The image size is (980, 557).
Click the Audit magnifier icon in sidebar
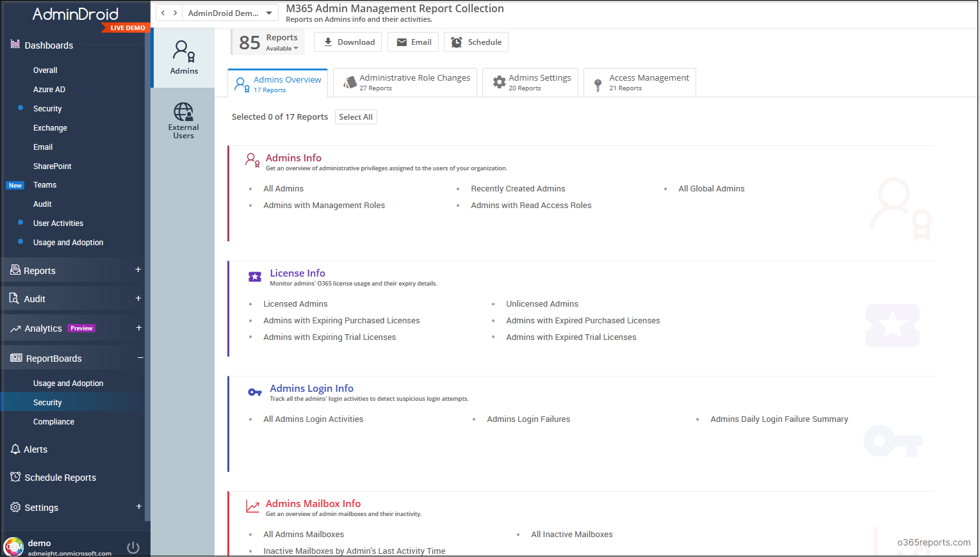(15, 298)
